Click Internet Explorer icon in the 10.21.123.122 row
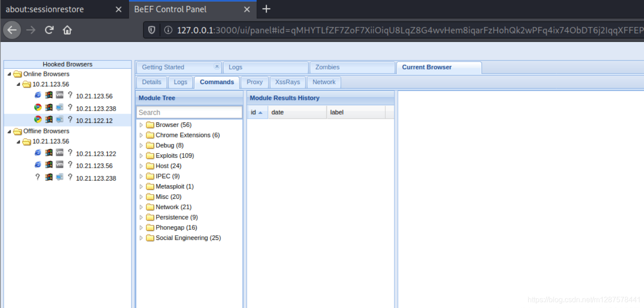This screenshot has width=644, height=308. pos(38,153)
